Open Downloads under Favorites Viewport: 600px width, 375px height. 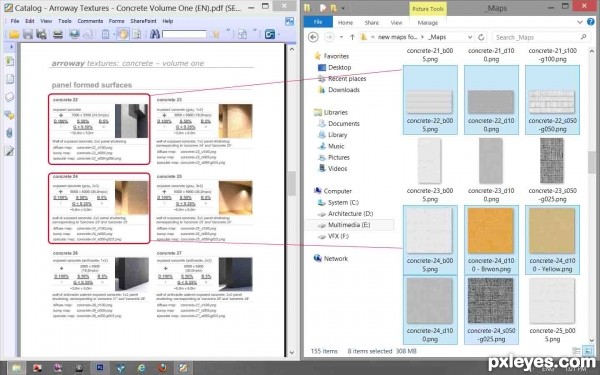(344, 90)
